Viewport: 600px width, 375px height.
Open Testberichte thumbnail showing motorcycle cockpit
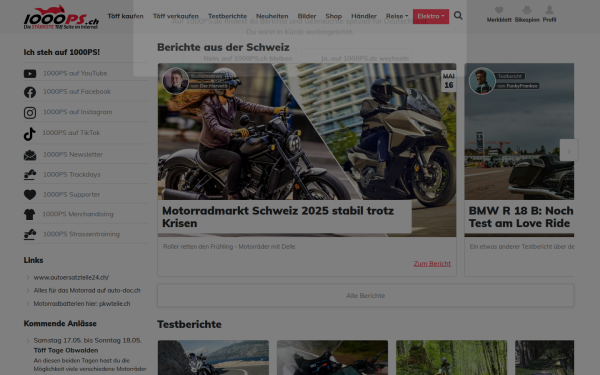coord(332,357)
